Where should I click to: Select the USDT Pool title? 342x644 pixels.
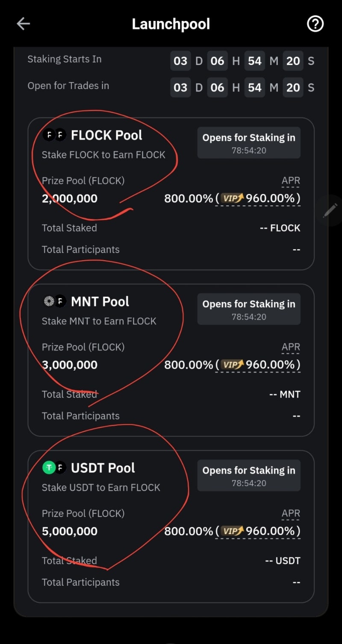[x=103, y=468]
